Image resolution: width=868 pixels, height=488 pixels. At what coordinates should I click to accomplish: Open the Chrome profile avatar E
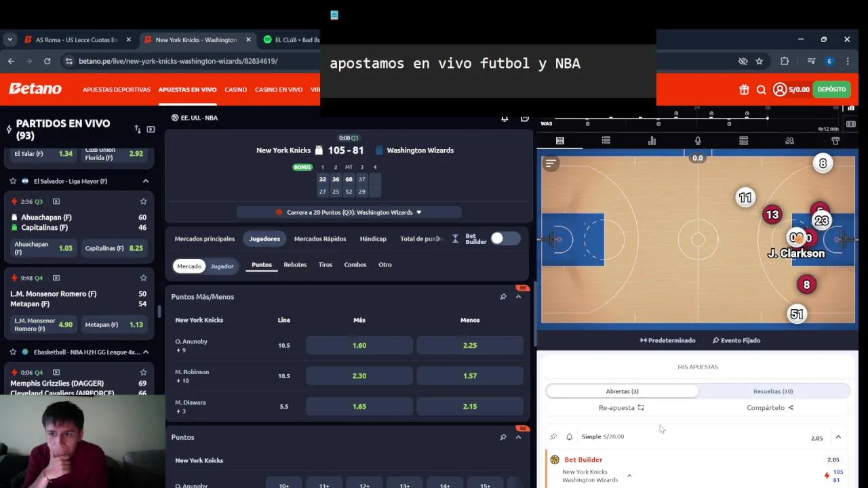[829, 61]
